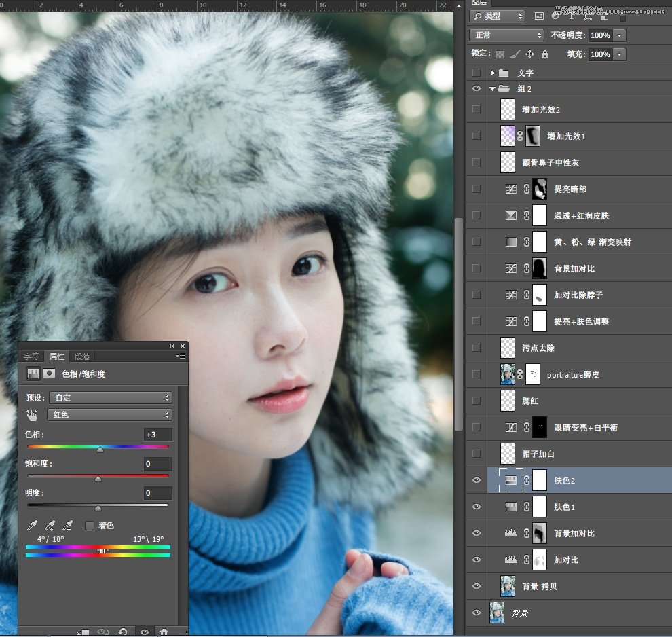Select the lock all padlock icon
The width and height of the screenshot is (672, 637).
544,54
